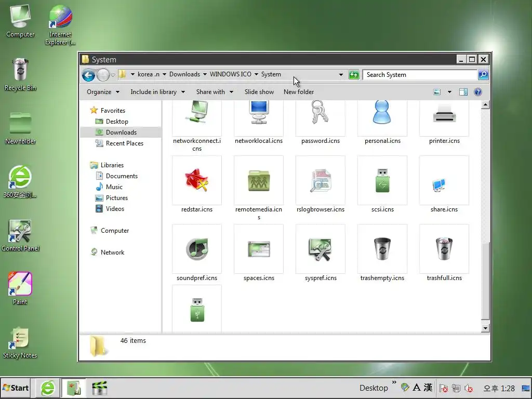Expand the dropdown arrow after Downloads breadcrumb
The image size is (532, 399).
[205, 74]
